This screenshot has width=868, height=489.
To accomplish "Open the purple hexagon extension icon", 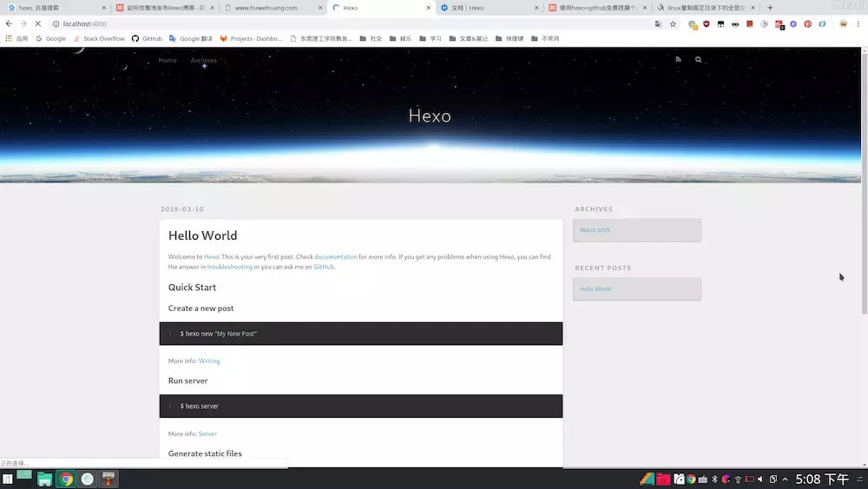I will [x=793, y=23].
